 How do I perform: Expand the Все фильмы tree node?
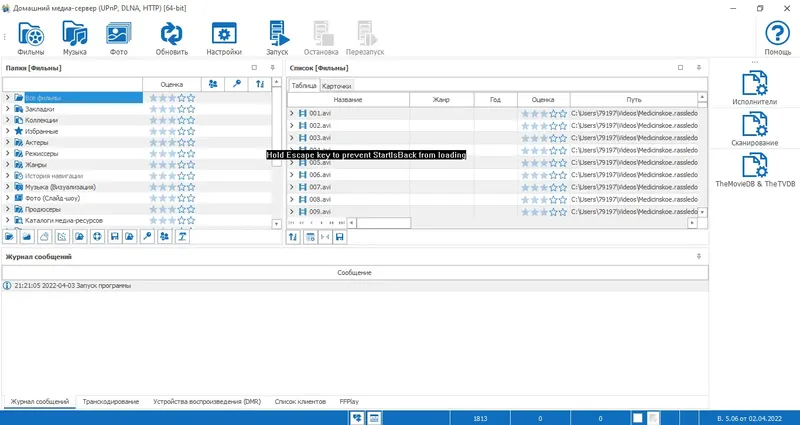[x=8, y=97]
